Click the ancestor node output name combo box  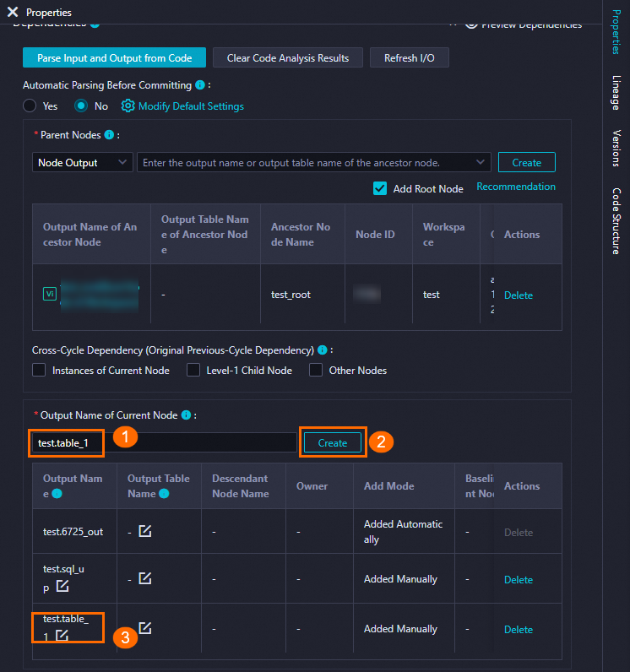313,162
